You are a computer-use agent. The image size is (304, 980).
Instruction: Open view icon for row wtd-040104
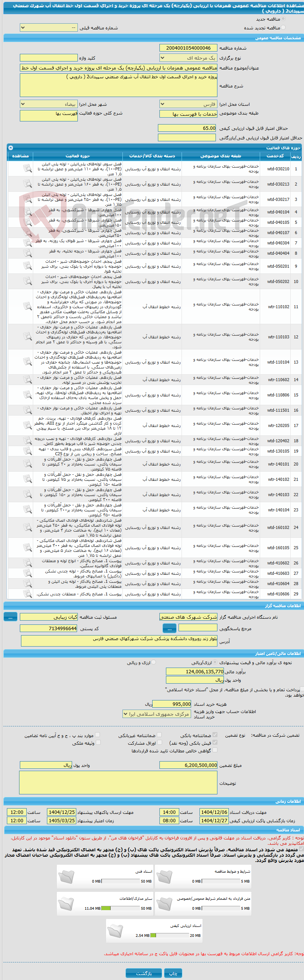click(27, 212)
